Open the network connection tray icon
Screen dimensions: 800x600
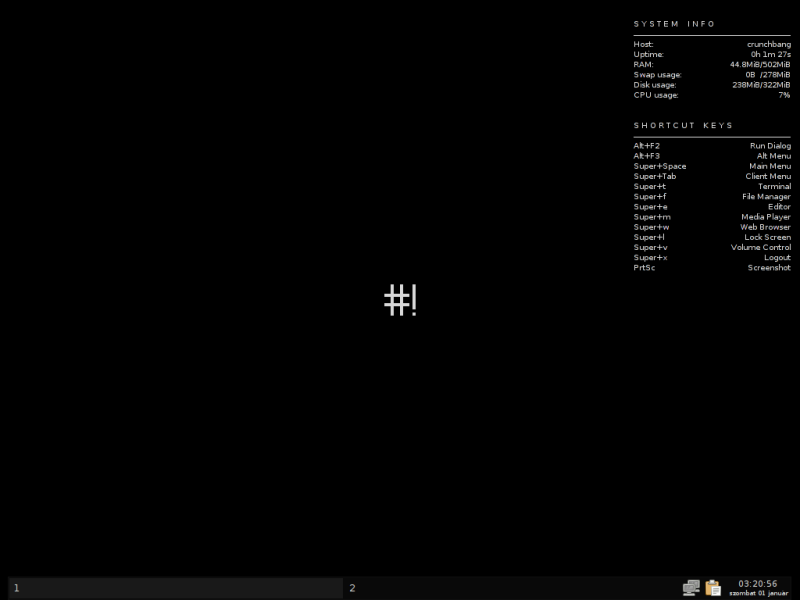pos(691,588)
